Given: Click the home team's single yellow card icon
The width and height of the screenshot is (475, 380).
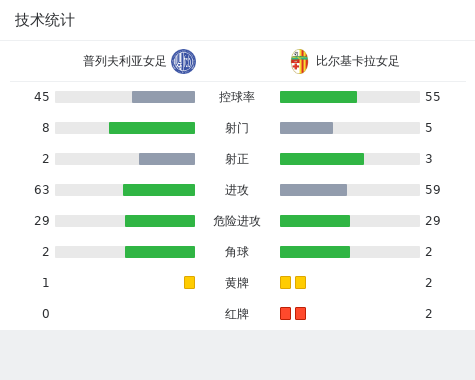Looking at the screenshot, I should [x=189, y=282].
